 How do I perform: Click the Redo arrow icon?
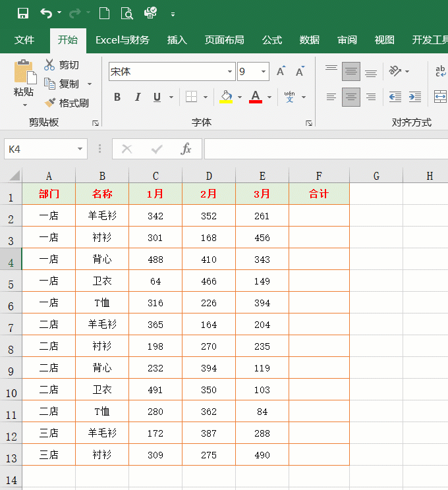[74, 13]
